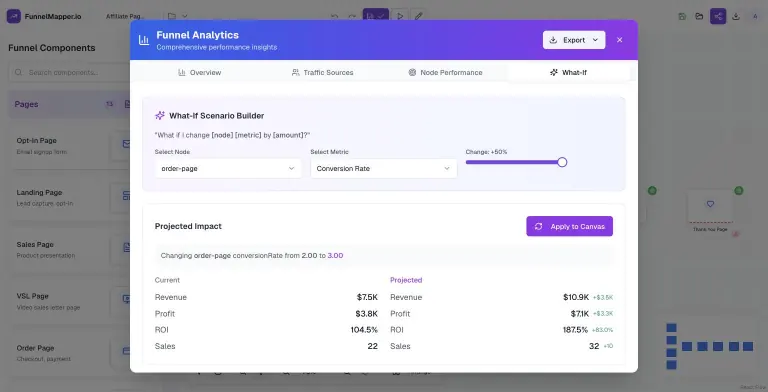Click the Order Page card icon

pyautogui.click(x=126, y=351)
